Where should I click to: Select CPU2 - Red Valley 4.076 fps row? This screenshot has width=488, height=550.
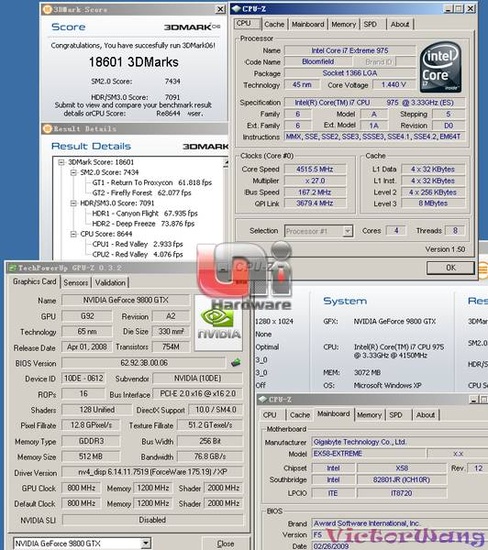[x=138, y=254]
